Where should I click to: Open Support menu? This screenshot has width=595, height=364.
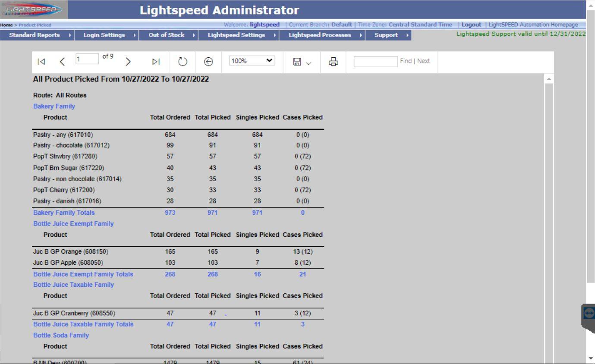[388, 35]
